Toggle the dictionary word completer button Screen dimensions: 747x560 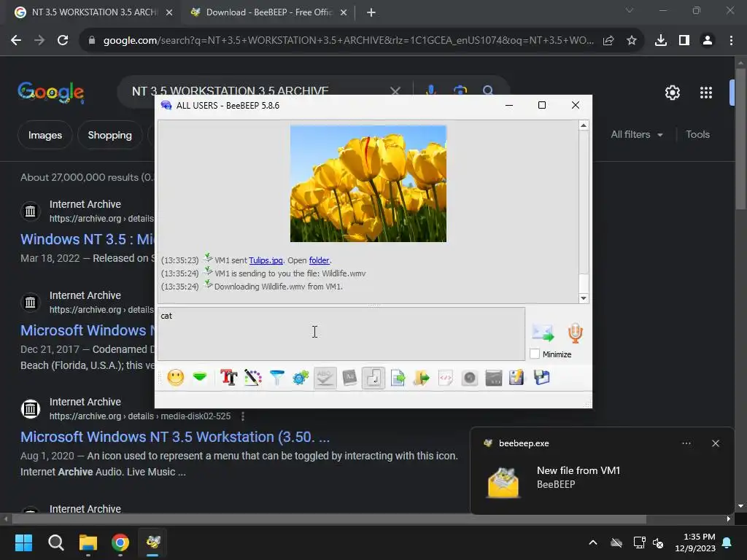349,378
